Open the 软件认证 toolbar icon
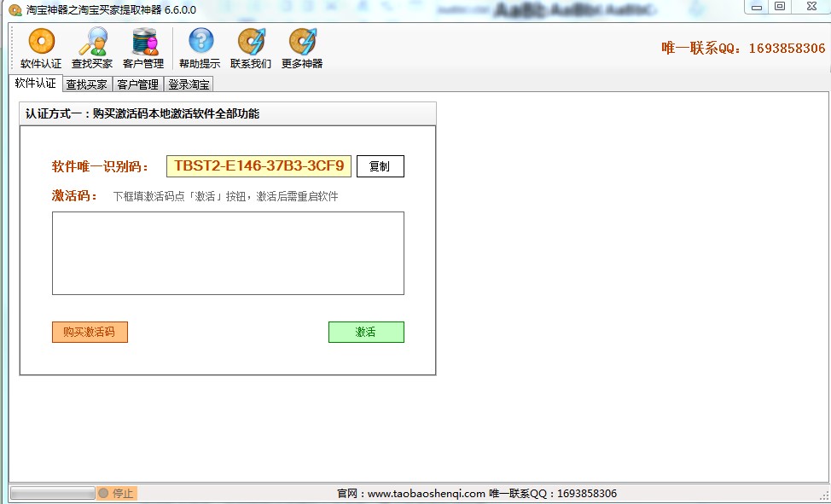The width and height of the screenshot is (831, 504). [x=41, y=49]
